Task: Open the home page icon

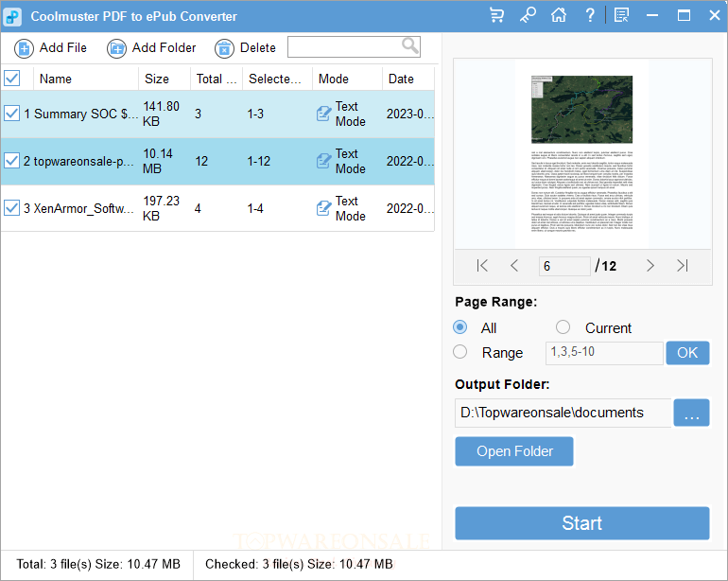Action: (x=559, y=15)
